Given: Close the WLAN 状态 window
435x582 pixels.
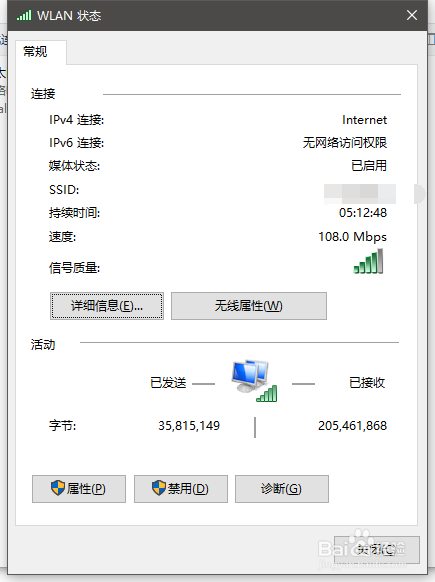Looking at the screenshot, I should click(x=412, y=15).
